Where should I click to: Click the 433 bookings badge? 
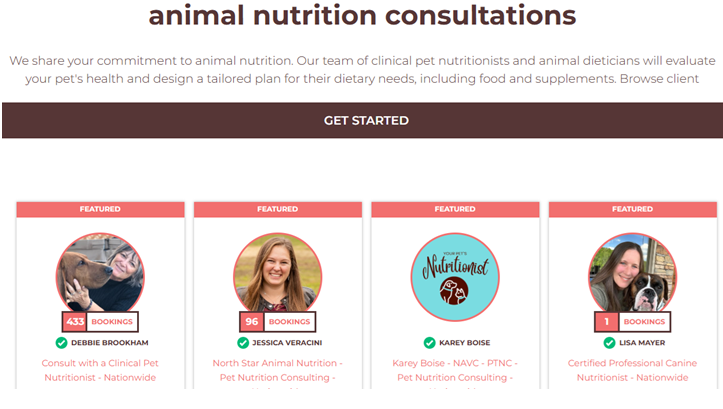click(x=100, y=322)
